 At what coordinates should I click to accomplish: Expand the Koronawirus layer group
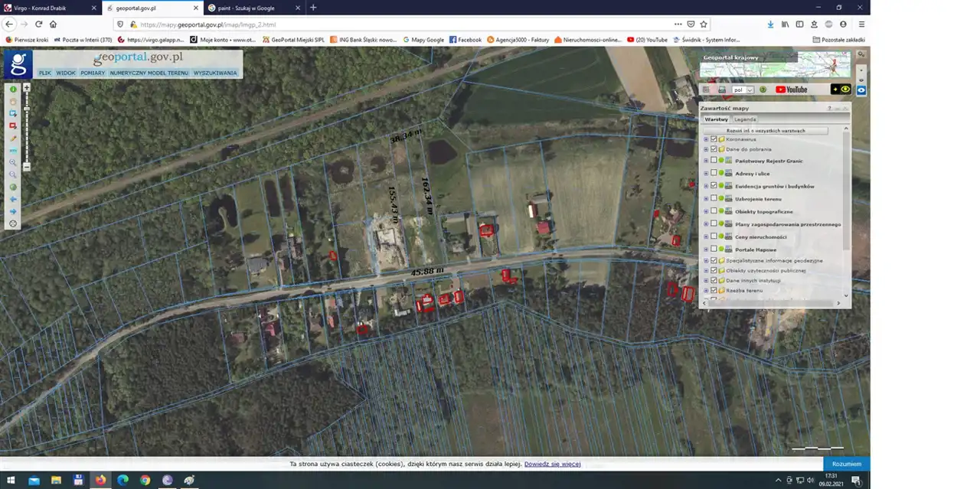click(706, 139)
